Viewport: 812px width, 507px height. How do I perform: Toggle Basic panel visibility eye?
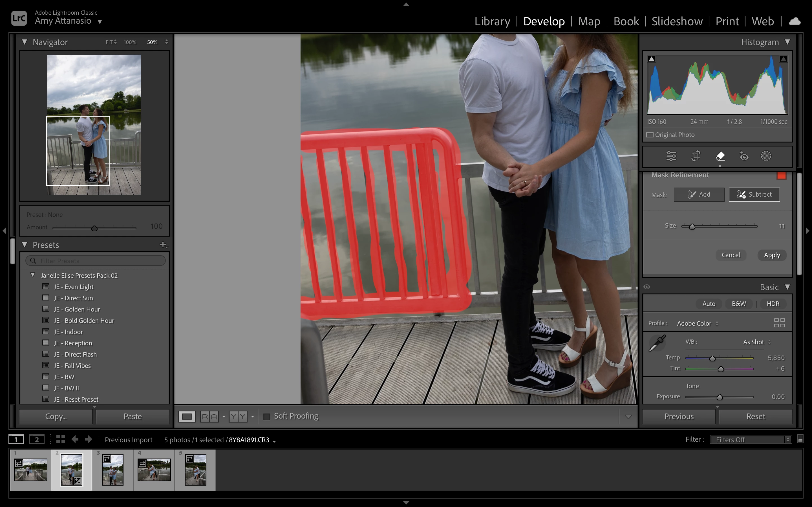click(647, 287)
